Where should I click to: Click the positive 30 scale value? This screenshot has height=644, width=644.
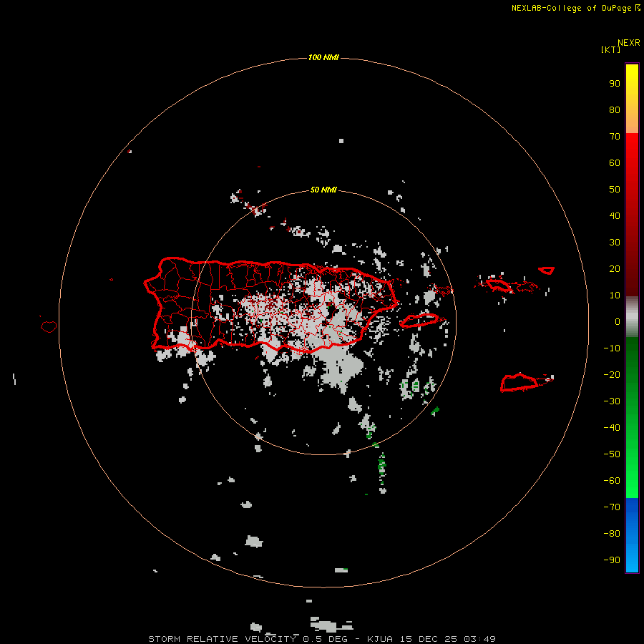pos(615,243)
